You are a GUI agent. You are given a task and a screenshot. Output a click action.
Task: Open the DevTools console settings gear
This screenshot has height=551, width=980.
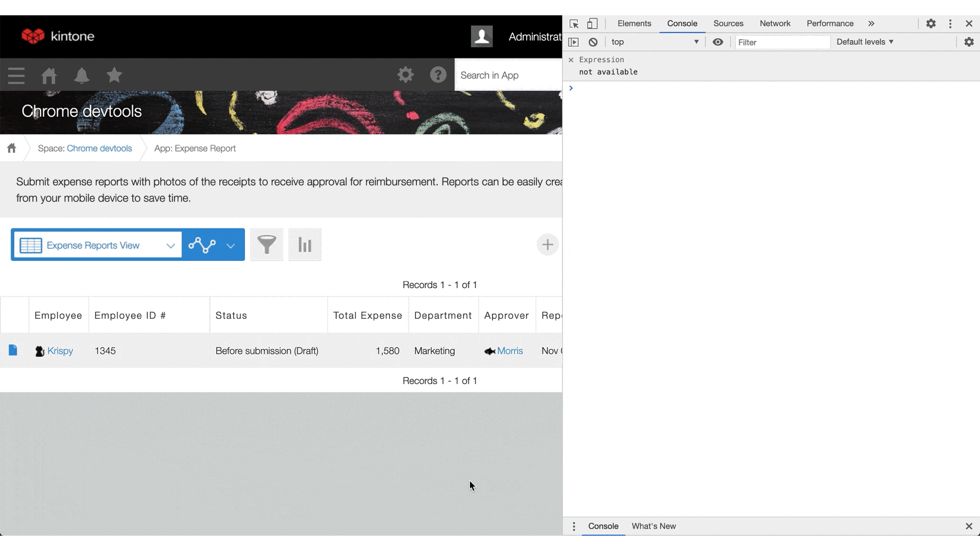[x=969, y=42]
